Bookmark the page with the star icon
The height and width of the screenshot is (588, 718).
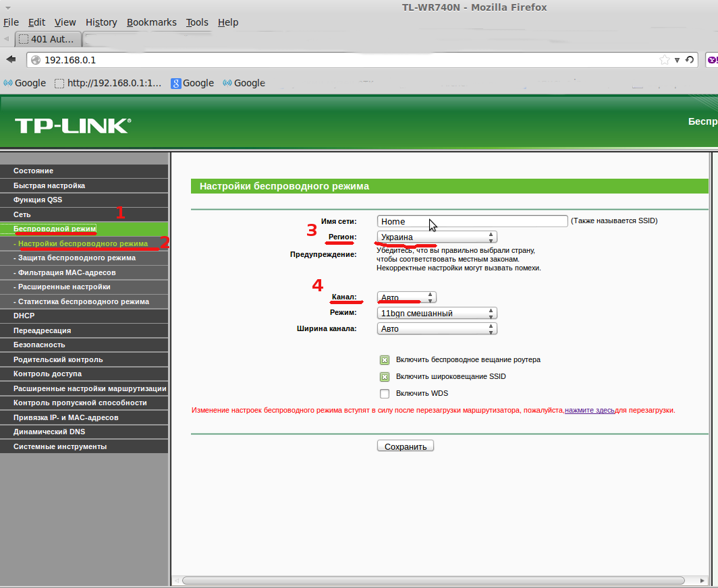[664, 60]
